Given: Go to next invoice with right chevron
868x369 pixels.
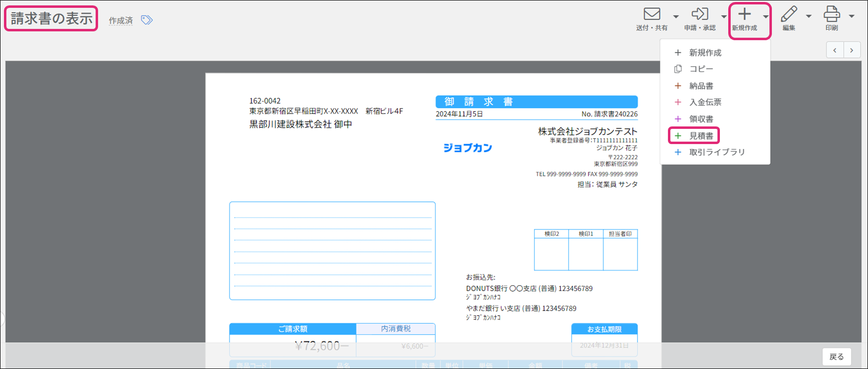Looking at the screenshot, I should 852,50.
